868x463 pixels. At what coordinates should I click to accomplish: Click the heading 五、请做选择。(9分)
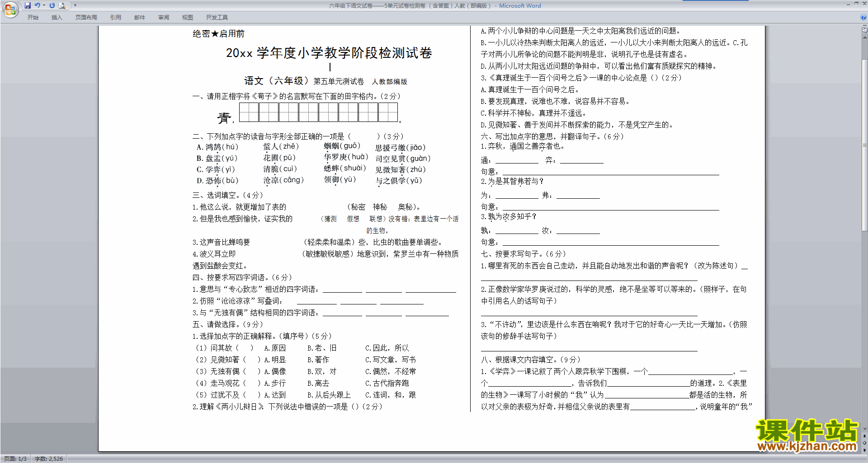[228, 324]
